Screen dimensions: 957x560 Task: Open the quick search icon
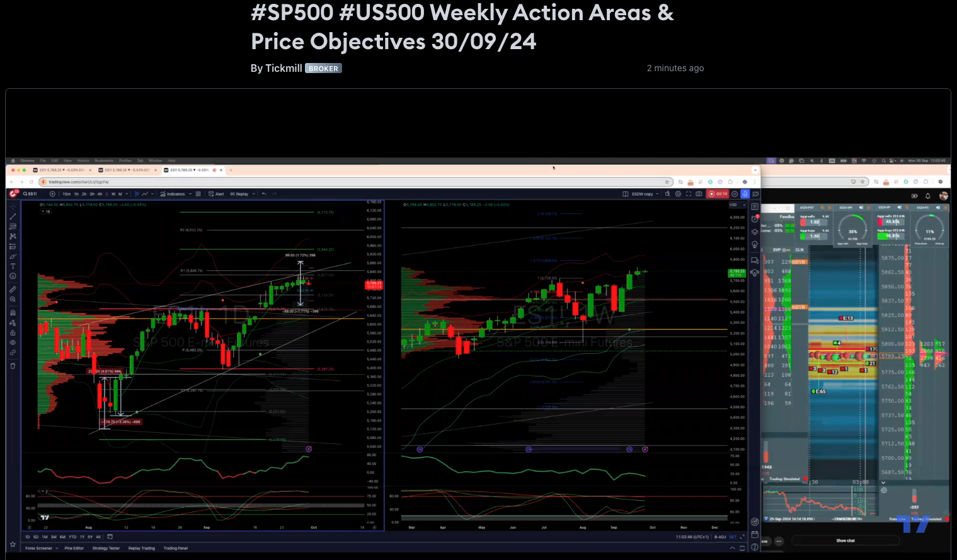(x=668, y=194)
